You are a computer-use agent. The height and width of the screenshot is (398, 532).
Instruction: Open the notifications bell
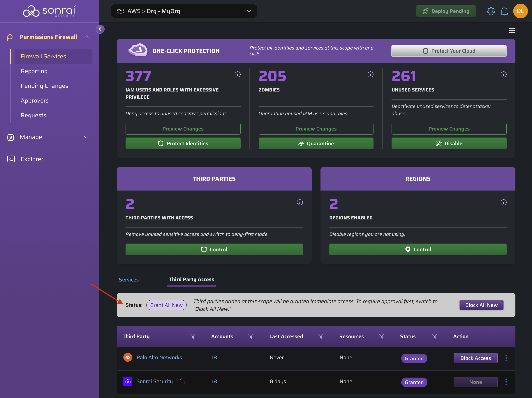click(x=504, y=11)
